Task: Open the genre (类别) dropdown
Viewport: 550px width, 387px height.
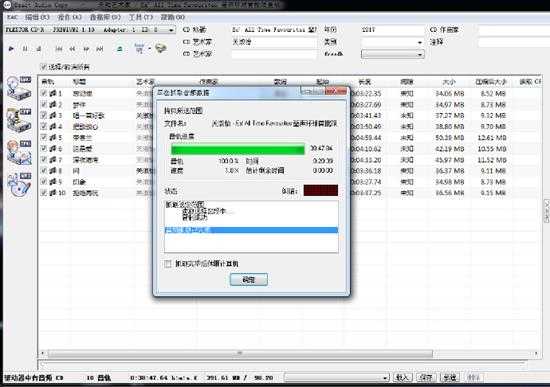Action: [420, 42]
